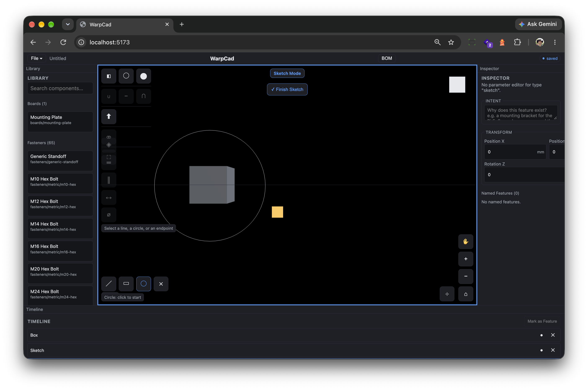Viewport: 588px width, 390px height.
Task: Select the hollow circle primitive tool
Action: [126, 76]
